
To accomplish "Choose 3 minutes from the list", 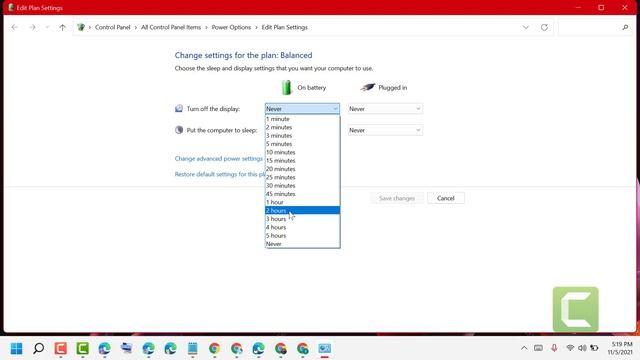I will click(x=302, y=136).
